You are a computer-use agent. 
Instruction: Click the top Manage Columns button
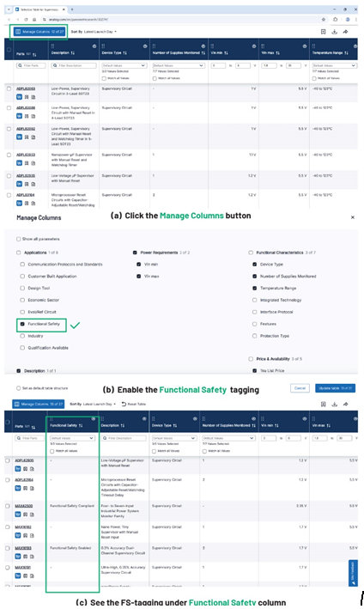pos(39,32)
